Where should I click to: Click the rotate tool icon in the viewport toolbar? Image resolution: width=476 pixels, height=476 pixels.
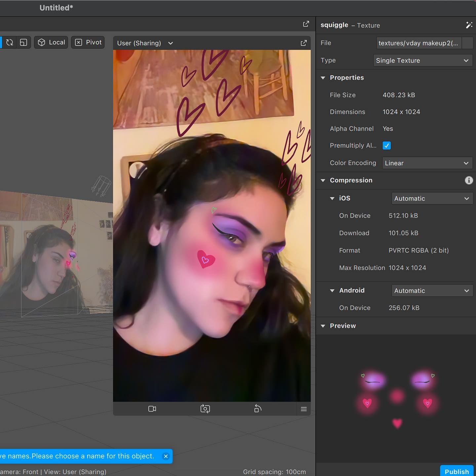tap(10, 42)
